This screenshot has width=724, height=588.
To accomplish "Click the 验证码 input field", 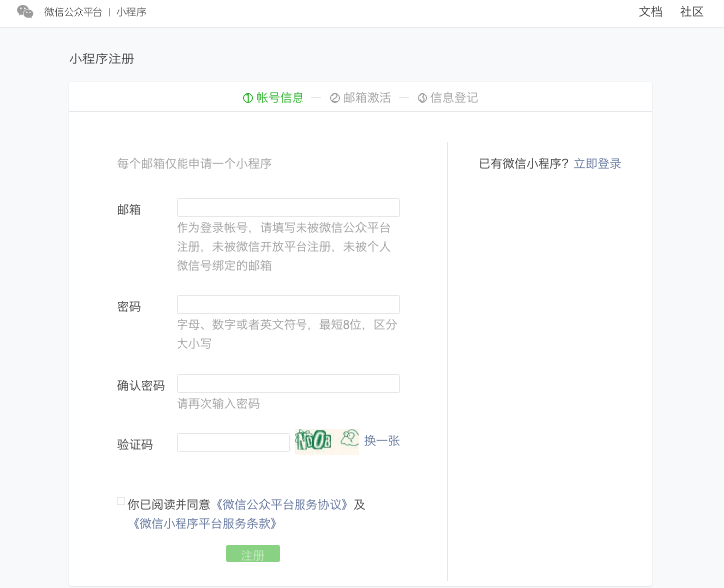I will [233, 442].
